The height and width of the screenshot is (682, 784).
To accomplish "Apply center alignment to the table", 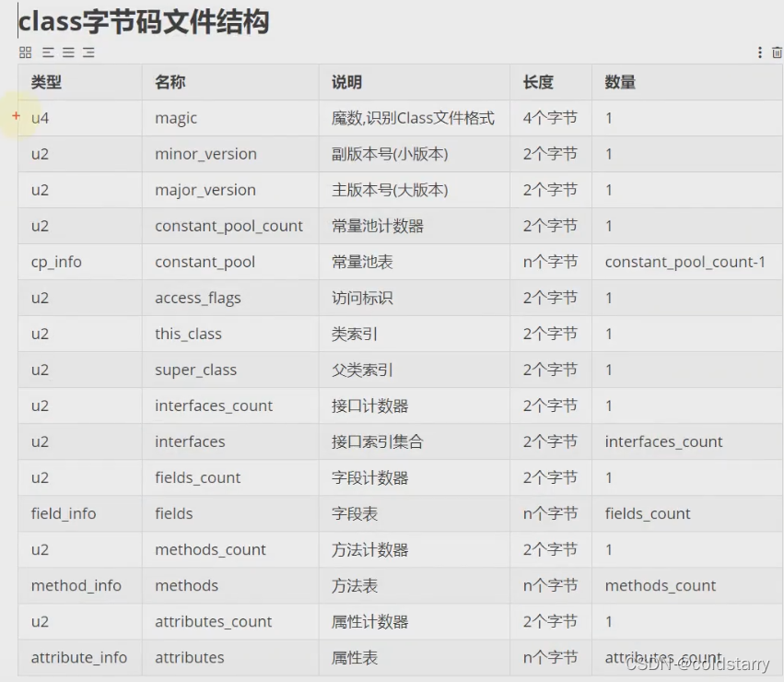I will 68,52.
